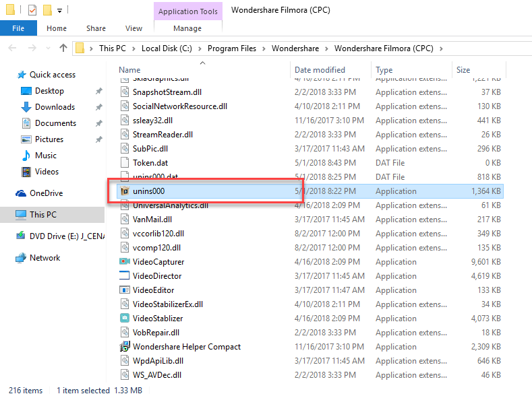Select the SubPic.dll file icon

125,148
